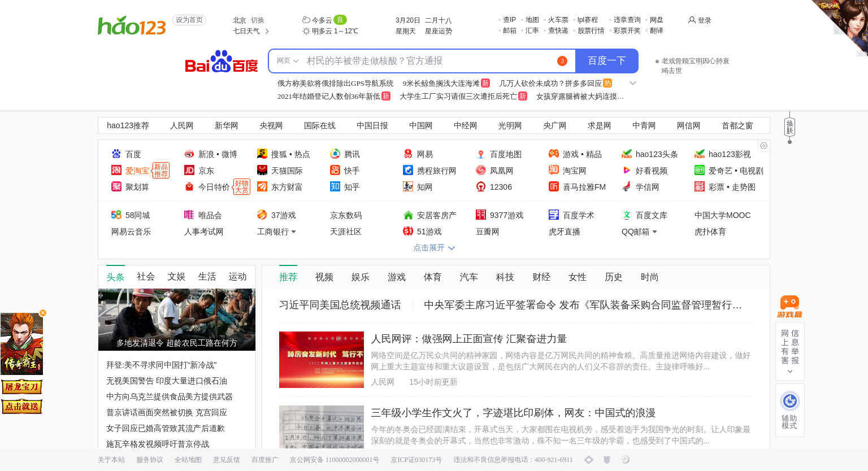The image size is (868, 471).
Task: Open the 人民网评 article thumbnail
Action: click(x=322, y=360)
